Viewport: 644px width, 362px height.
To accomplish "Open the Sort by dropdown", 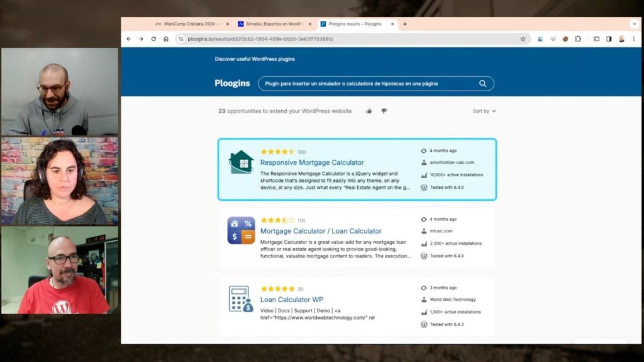I will [484, 111].
